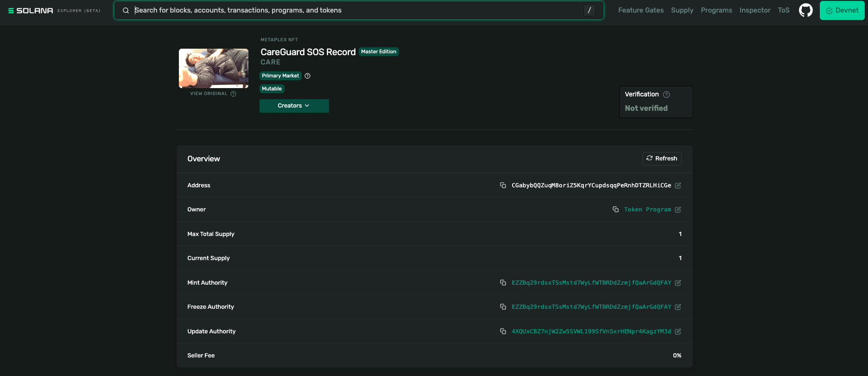Click the CareGuard SOS Record title

(x=308, y=52)
